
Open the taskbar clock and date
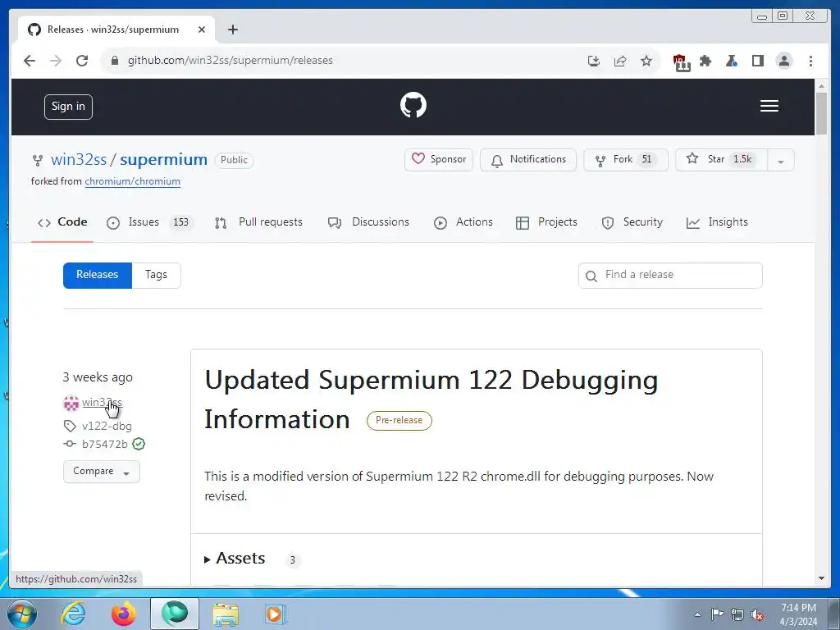tap(798, 614)
